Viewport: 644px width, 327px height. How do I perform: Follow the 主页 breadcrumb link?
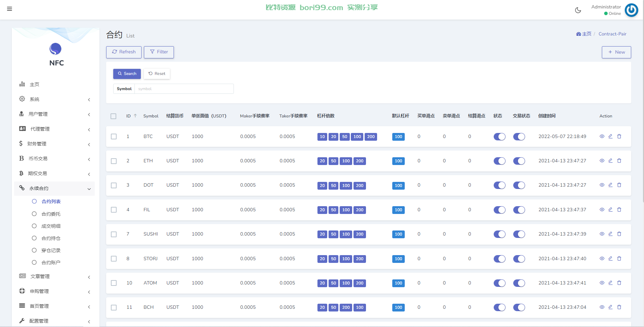point(584,34)
